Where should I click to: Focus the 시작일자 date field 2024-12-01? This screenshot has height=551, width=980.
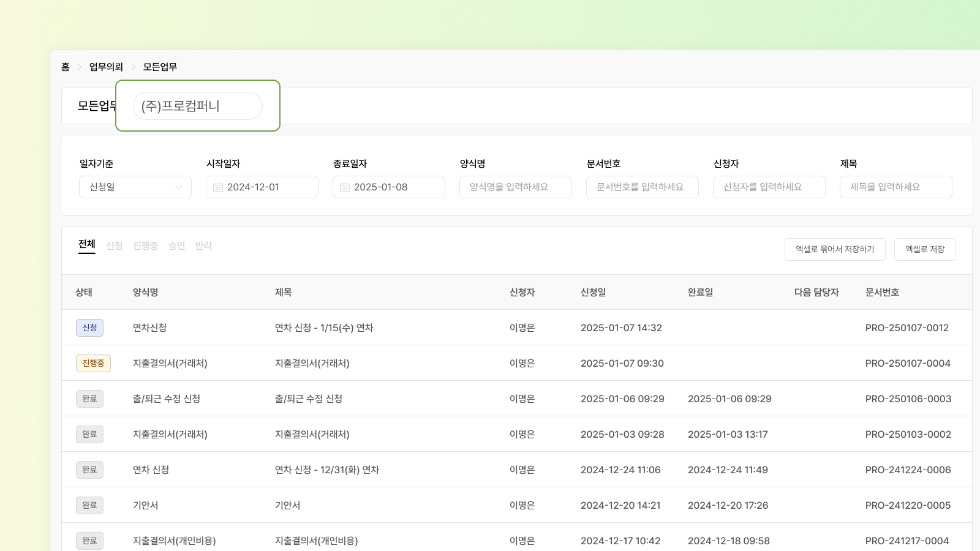[x=262, y=187]
